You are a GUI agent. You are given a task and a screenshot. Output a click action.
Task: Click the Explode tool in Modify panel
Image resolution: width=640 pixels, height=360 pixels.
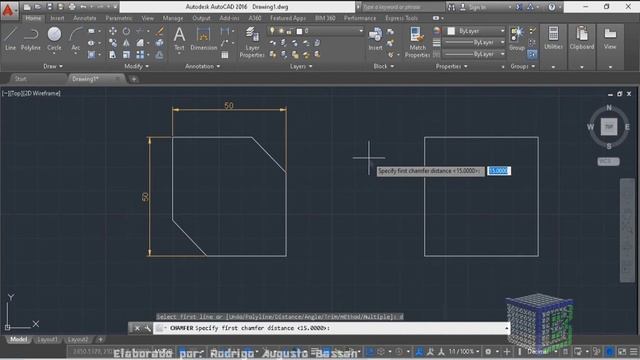click(160, 42)
